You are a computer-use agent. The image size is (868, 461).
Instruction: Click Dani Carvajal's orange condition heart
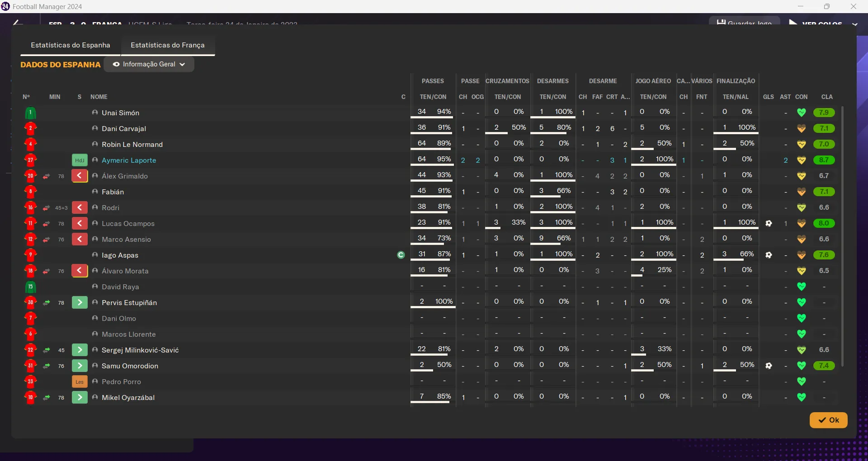pyautogui.click(x=802, y=128)
